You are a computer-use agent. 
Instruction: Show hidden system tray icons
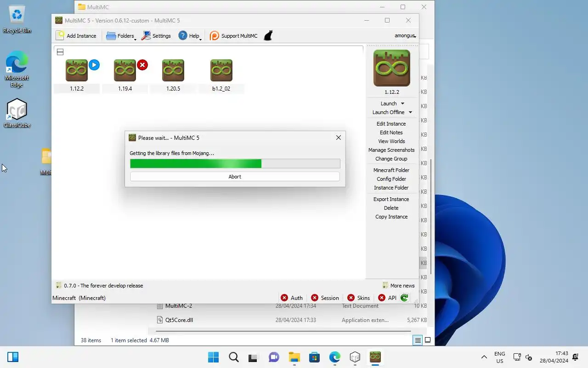pyautogui.click(x=484, y=357)
